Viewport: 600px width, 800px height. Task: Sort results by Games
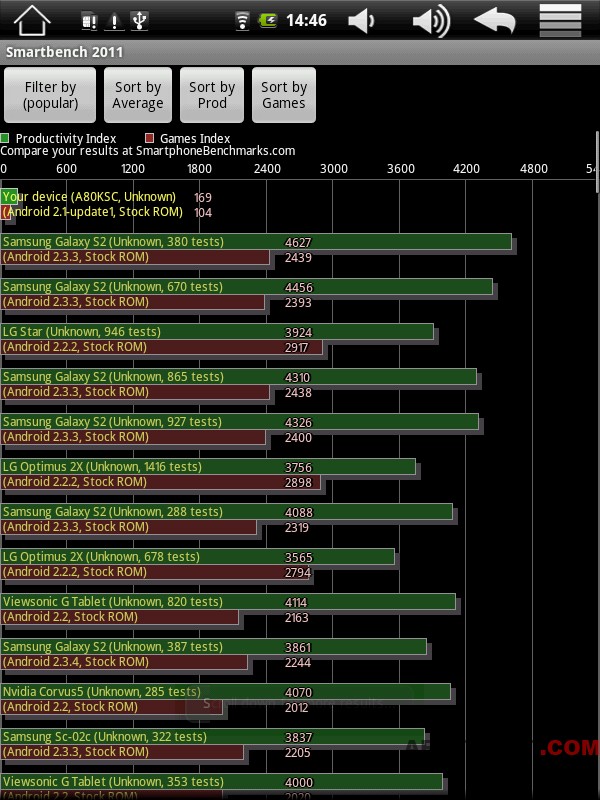point(284,95)
